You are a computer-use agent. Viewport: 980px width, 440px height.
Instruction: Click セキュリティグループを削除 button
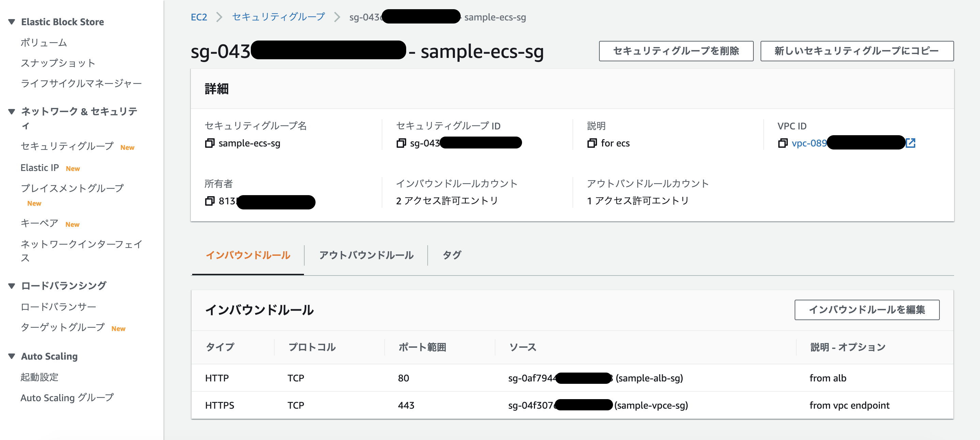coord(676,51)
